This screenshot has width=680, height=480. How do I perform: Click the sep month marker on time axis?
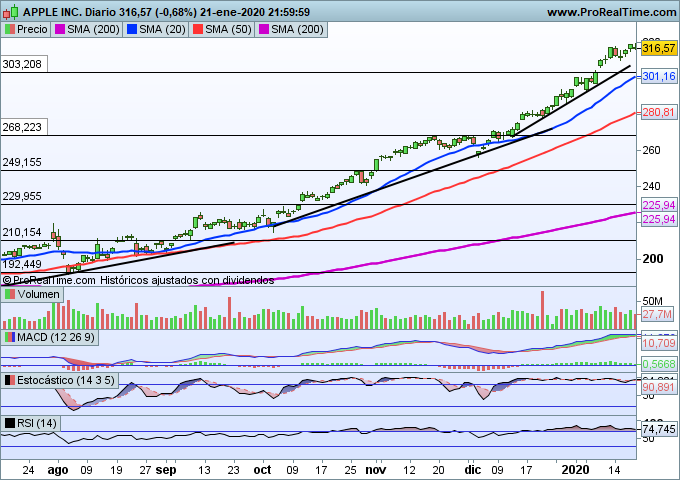(166, 470)
